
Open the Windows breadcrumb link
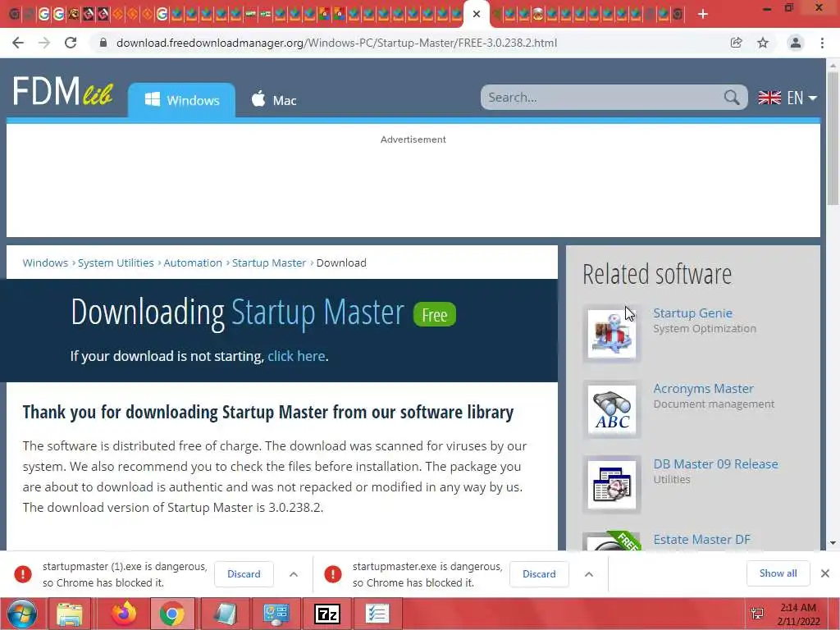coord(45,263)
